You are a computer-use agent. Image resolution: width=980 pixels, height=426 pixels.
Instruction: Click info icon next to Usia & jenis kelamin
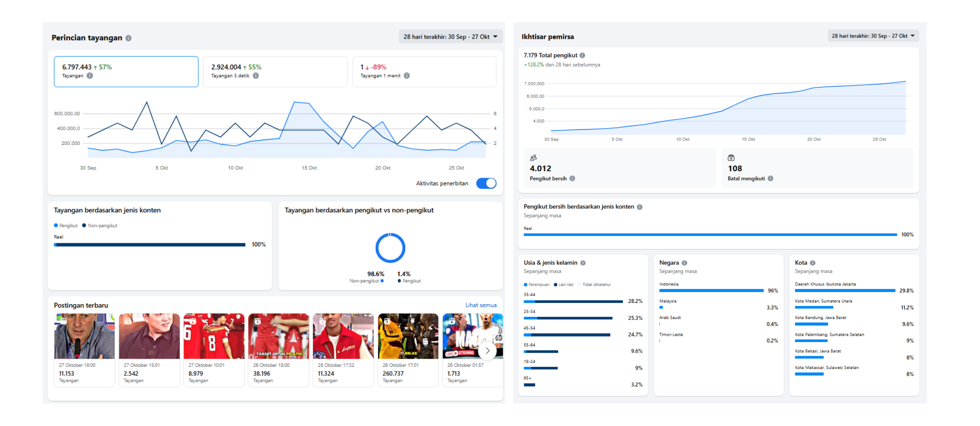[x=583, y=263]
